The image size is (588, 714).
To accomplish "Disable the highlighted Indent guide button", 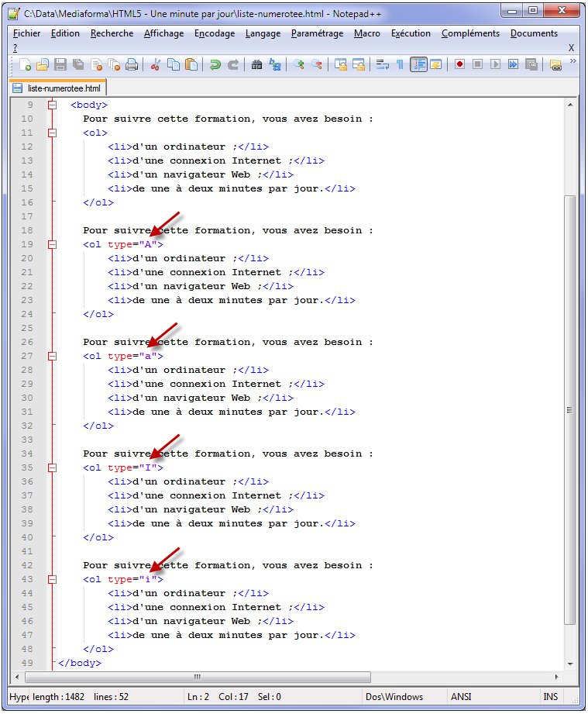I will point(418,65).
